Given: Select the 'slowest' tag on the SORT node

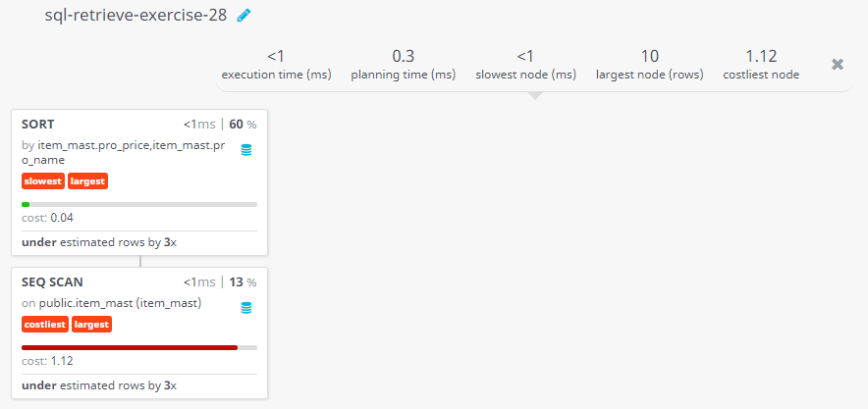Looking at the screenshot, I should click(43, 181).
